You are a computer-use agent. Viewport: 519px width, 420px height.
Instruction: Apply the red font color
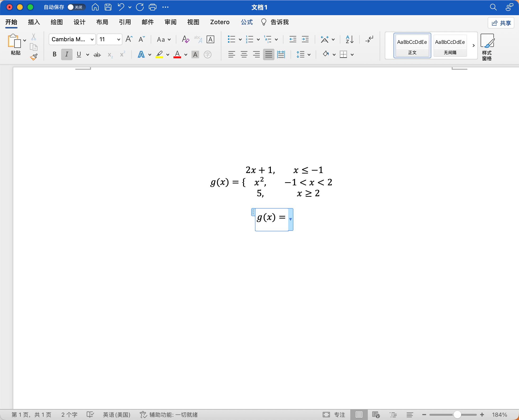177,54
